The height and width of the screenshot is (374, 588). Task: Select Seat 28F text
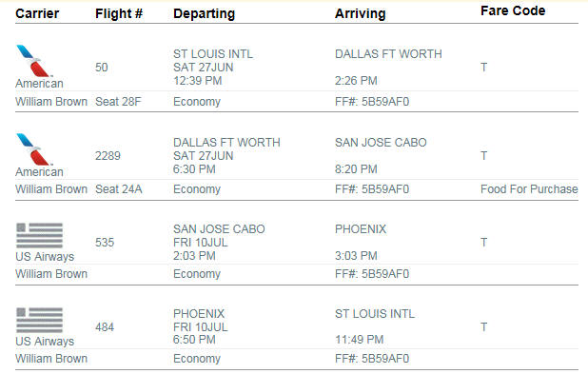coord(118,102)
